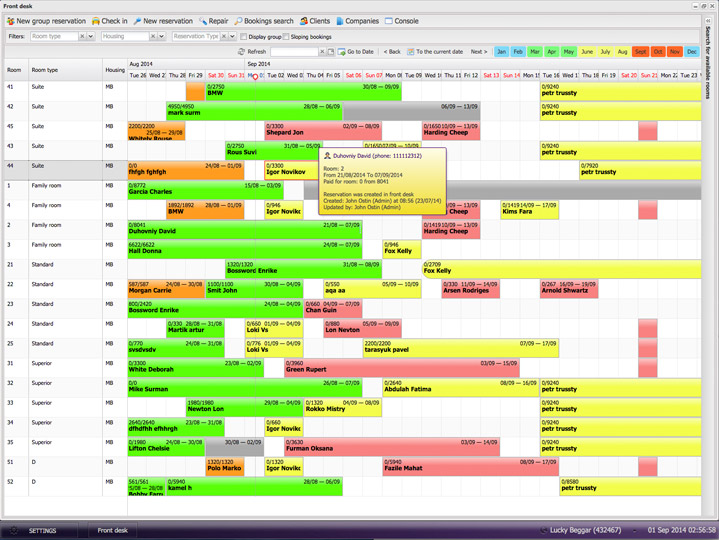Image resolution: width=719 pixels, height=540 pixels.
Task: Click the Refresh icon button
Action: coord(242,52)
